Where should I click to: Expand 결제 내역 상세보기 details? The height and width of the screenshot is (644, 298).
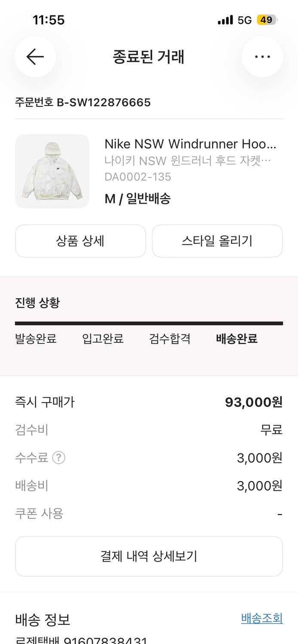[149, 556]
